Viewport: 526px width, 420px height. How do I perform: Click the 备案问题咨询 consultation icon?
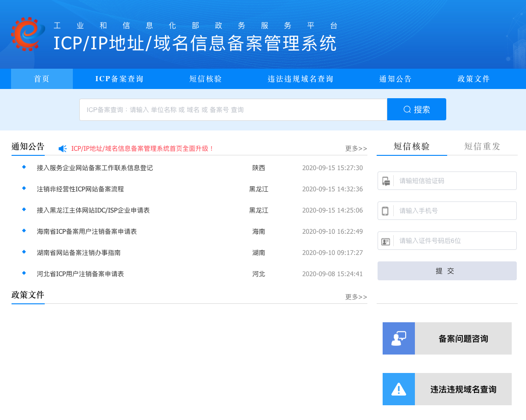tap(399, 338)
